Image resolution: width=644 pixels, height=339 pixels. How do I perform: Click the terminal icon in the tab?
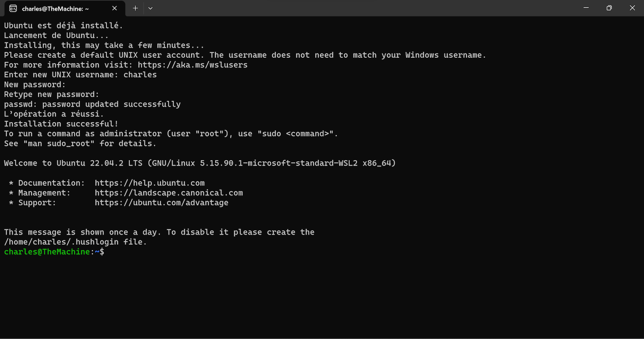tap(13, 8)
